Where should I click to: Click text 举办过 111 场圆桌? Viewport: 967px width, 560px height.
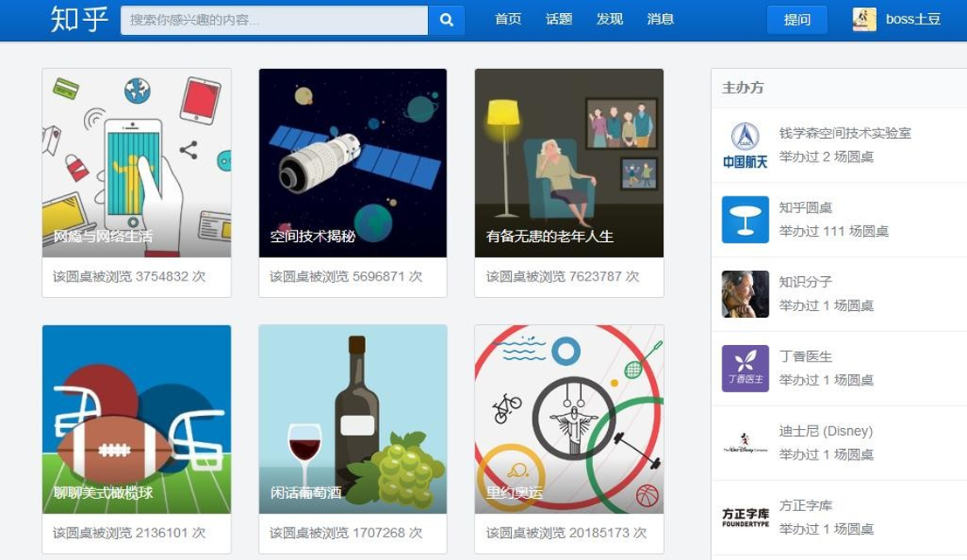point(833,232)
